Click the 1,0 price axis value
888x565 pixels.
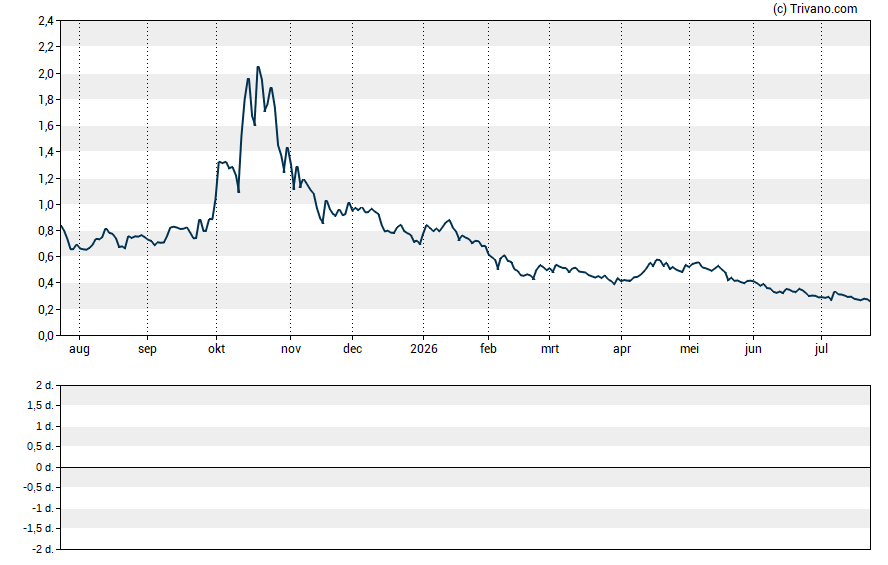coord(46,204)
